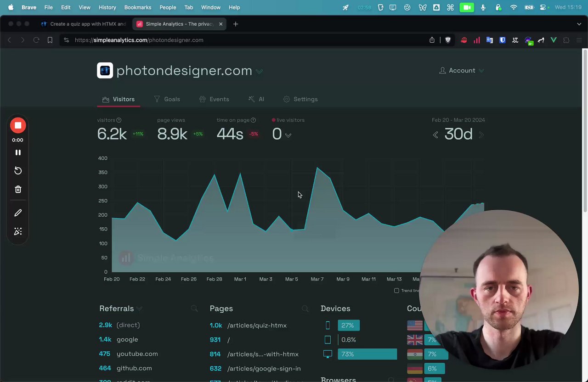Click the green V Vue devtools extension

[554, 40]
